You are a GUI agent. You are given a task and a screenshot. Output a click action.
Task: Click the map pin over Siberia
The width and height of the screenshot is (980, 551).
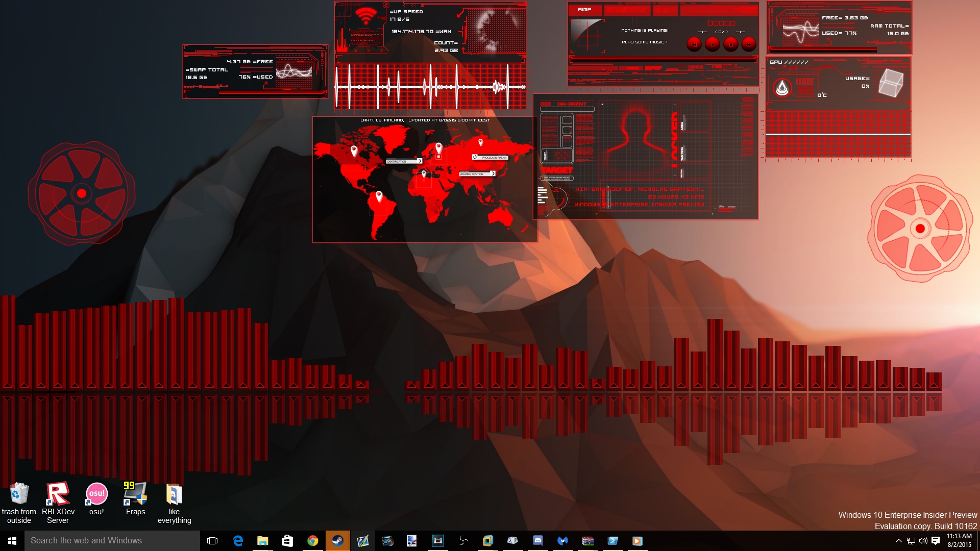point(480,142)
